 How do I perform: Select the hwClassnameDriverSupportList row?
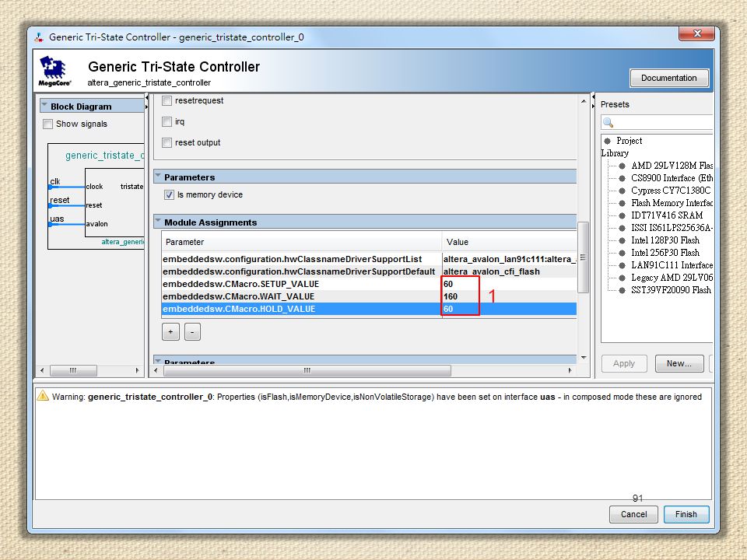[369, 259]
